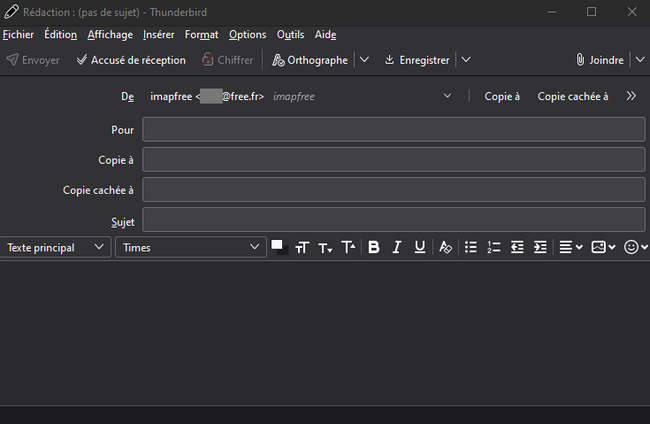Outdent the text
This screenshot has height=424, width=650.
[x=517, y=247]
